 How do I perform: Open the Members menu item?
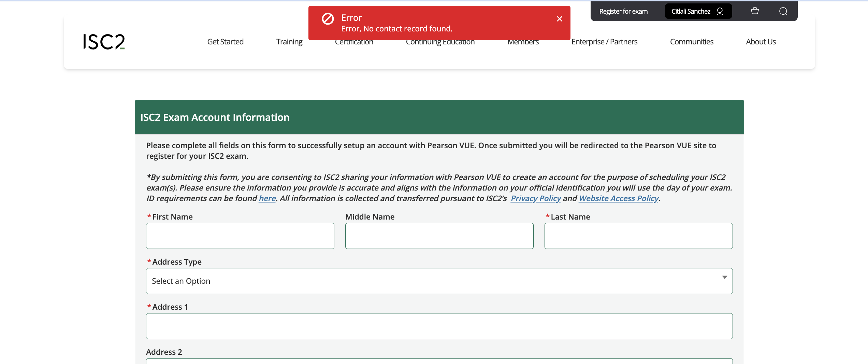point(523,41)
